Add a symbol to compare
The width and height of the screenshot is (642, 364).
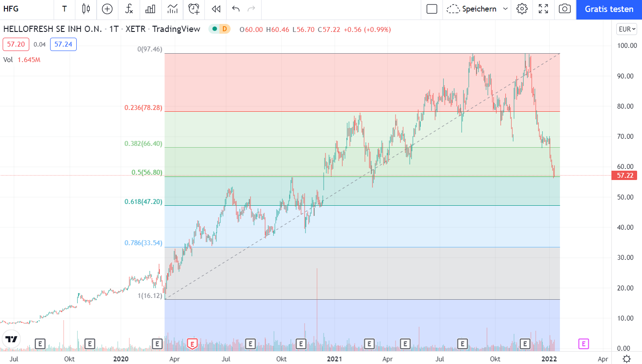coord(107,9)
